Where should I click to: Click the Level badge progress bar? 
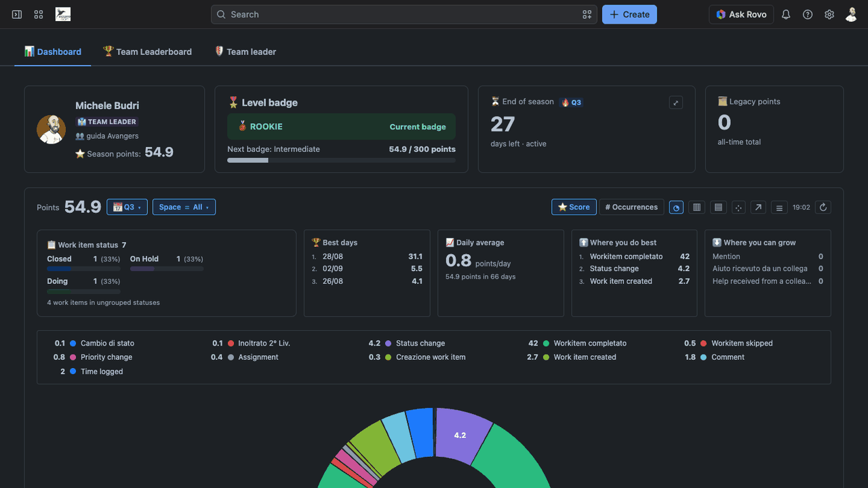click(341, 161)
